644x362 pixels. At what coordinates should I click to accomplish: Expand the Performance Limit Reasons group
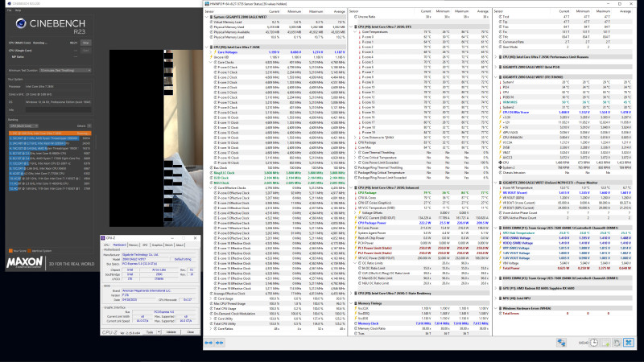pos(496,57)
